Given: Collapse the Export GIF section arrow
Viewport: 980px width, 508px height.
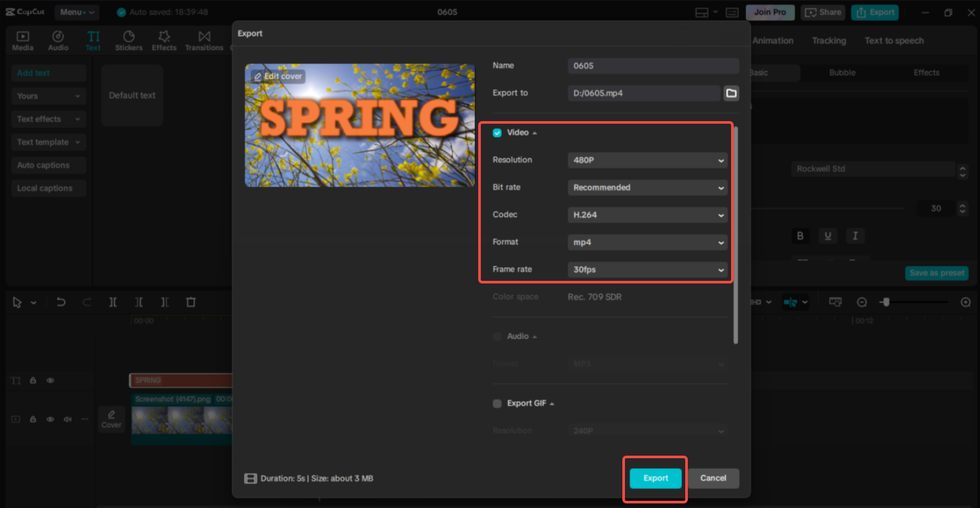Looking at the screenshot, I should 552,404.
